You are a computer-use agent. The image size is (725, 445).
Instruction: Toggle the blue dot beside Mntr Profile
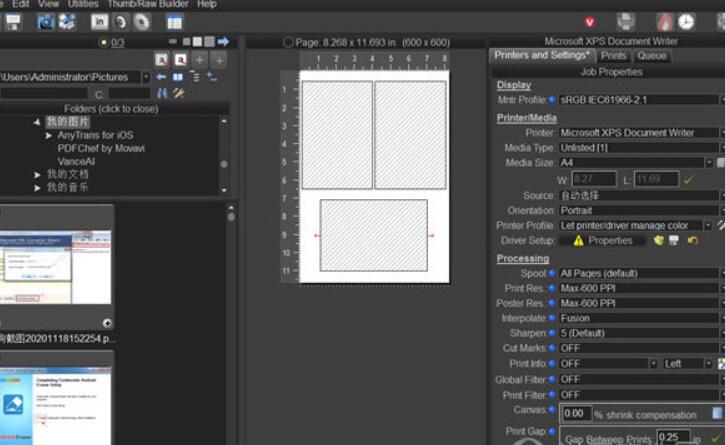552,99
